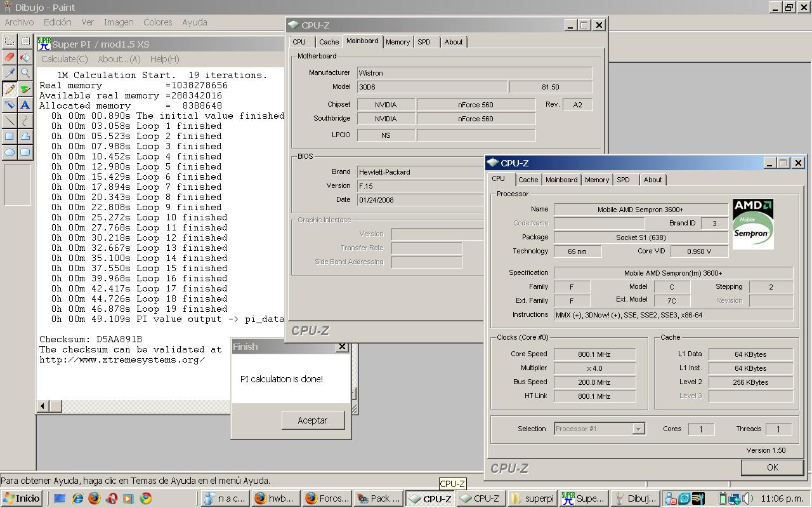Switch to hwb... Firefox taskbar button
812x508 pixels.
[x=275, y=498]
